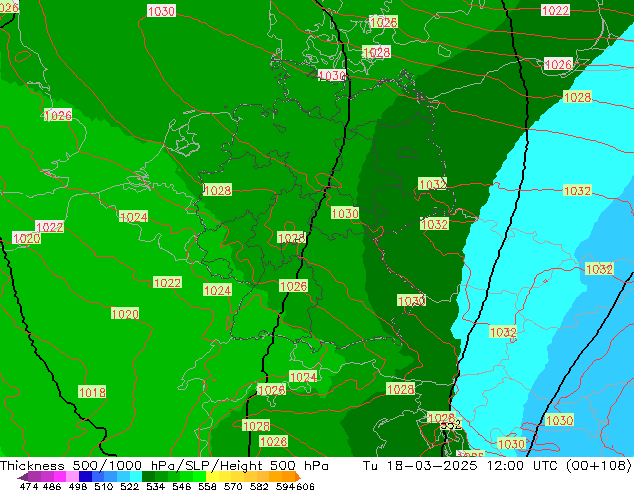The height and width of the screenshot is (490, 634).
Task: Click the bright magenta legend swatch
Action: click(60, 476)
